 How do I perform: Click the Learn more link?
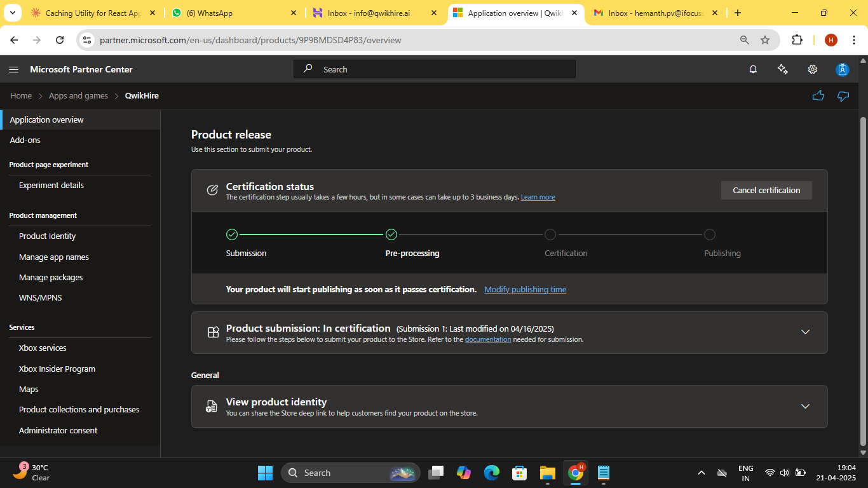[x=538, y=198]
